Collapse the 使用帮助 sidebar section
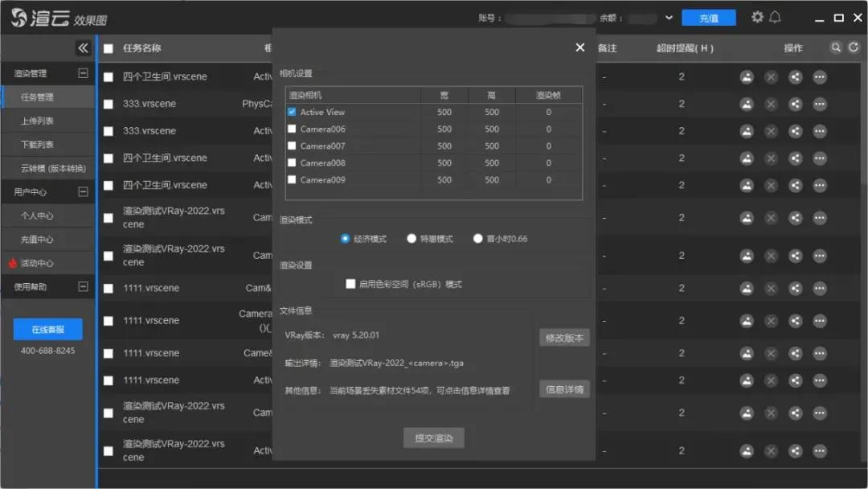 (x=82, y=286)
